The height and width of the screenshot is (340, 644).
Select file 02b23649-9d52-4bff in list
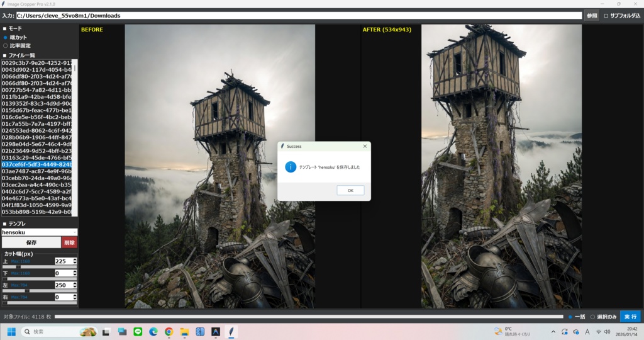(36, 151)
